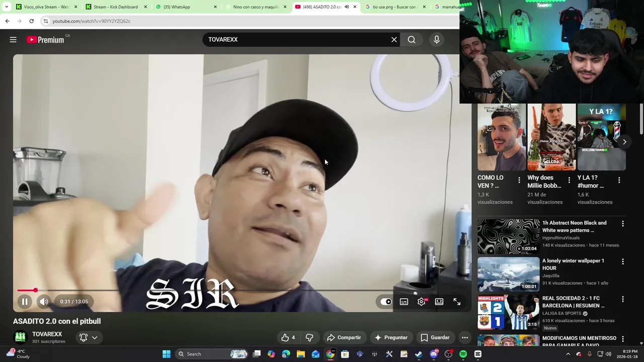Open Microsoft Store from the taskbar

click(x=345, y=354)
